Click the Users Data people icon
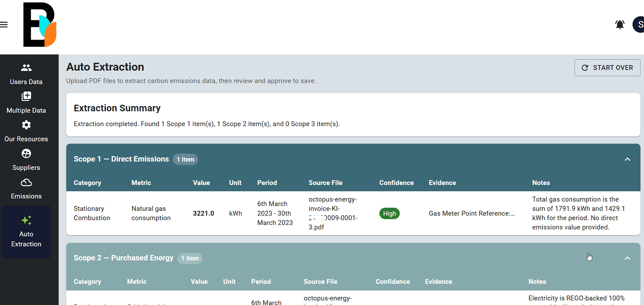This screenshot has height=305, width=644. [x=26, y=68]
